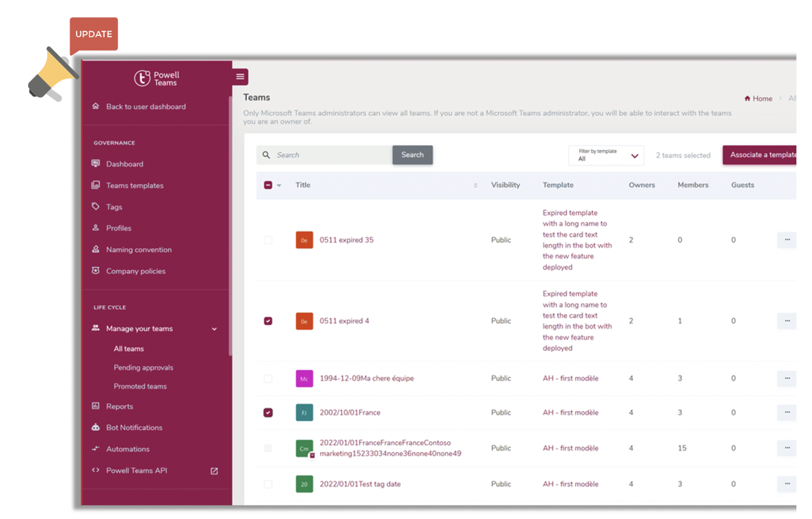Click the Profiles icon
The height and width of the screenshot is (519, 812).
tap(95, 228)
